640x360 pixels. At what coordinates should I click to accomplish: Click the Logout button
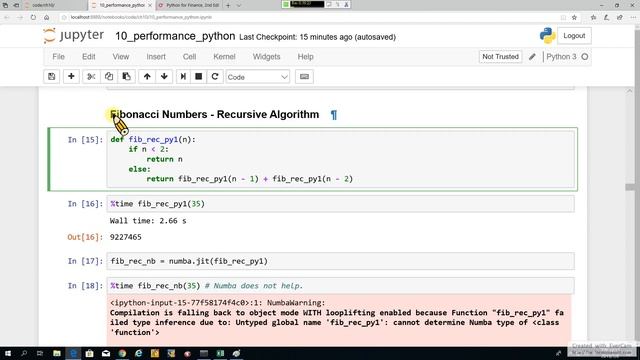coord(574,36)
